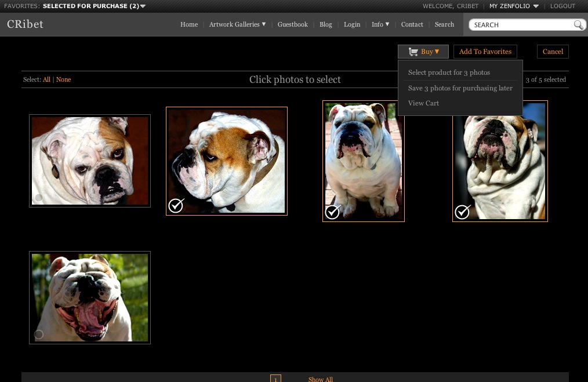Click the Cancel button

click(552, 51)
